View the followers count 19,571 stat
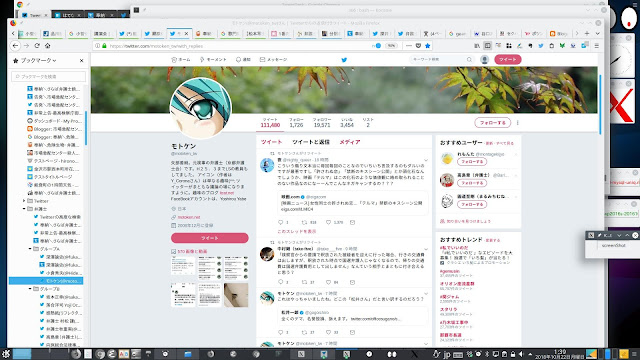640x360 pixels. coord(322,123)
